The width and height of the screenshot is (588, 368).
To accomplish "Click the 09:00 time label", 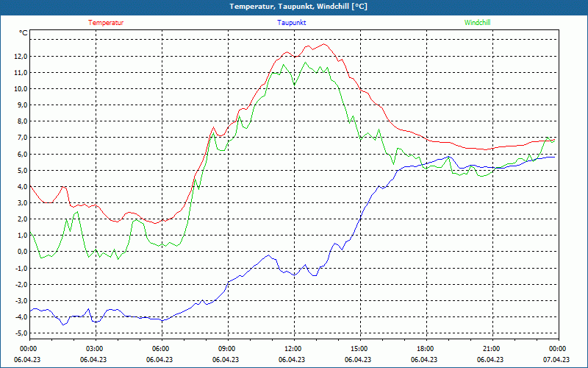I will [x=228, y=349].
